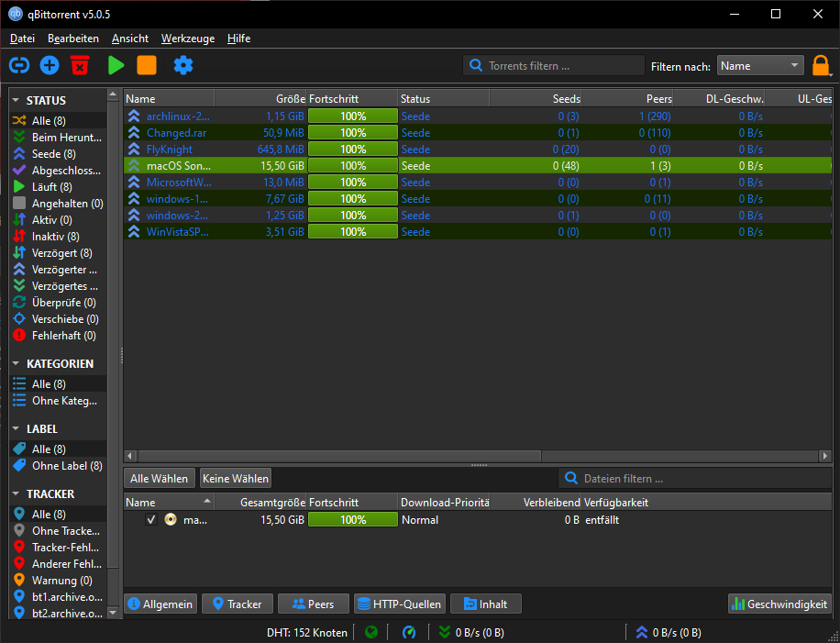
Task: Open the Filtern nach Name dropdown
Action: [760, 65]
